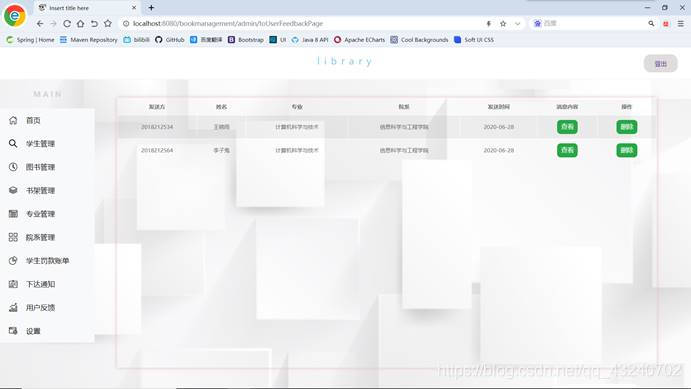This screenshot has width=691, height=389.
Task: Open the GitHub bookmark
Action: pyautogui.click(x=170, y=40)
